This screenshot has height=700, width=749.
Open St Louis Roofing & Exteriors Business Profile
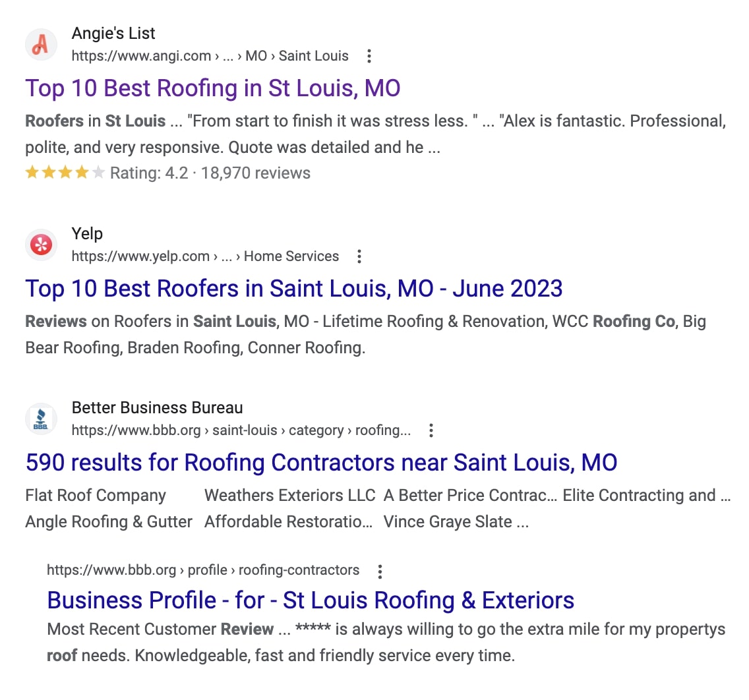pos(311,600)
